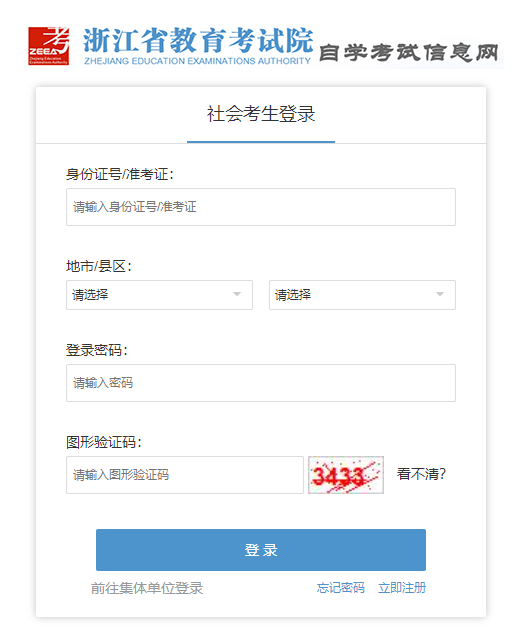
Task: Click the 3433 captcha image to refresh
Action: coord(346,475)
